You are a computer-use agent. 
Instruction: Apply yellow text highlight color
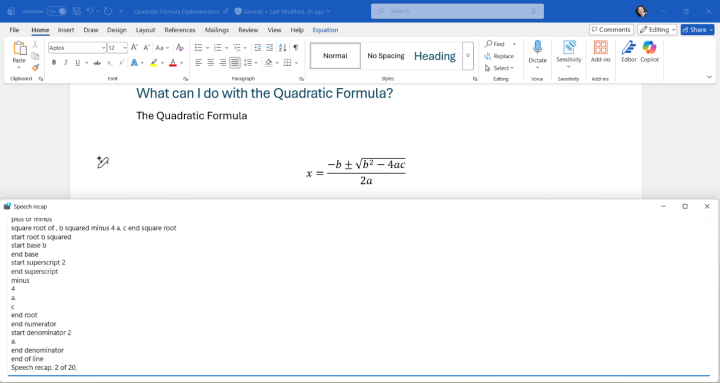coord(154,63)
